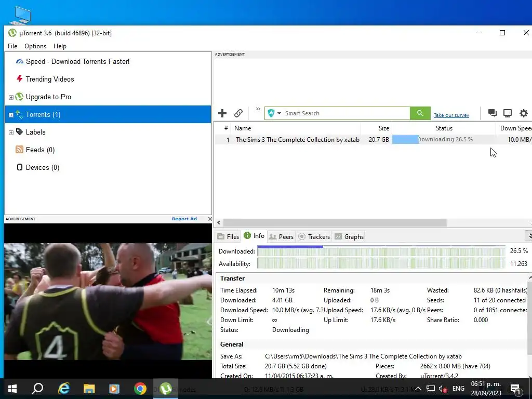Select Trending Videos in sidebar
Viewport: 532px width, 399px height.
tap(50, 79)
